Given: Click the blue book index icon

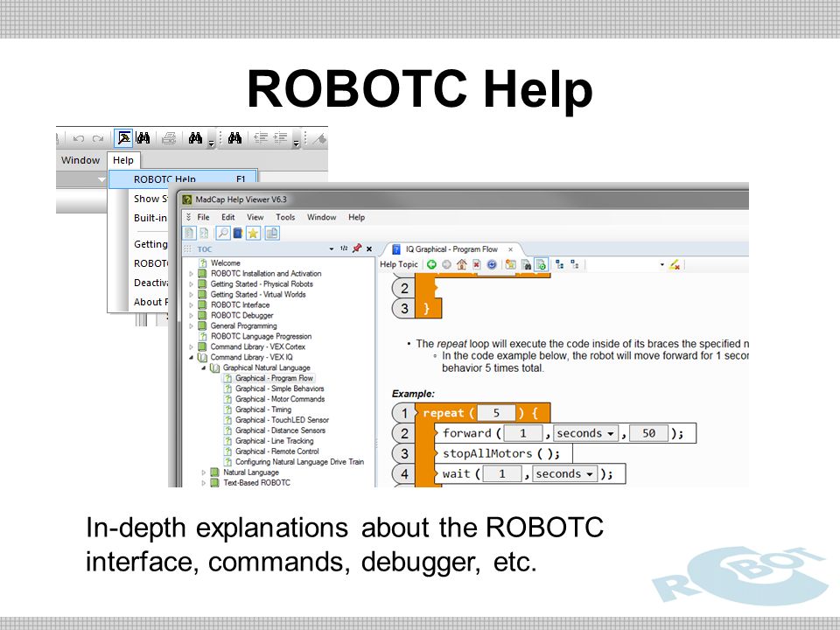Looking at the screenshot, I should (x=238, y=233).
